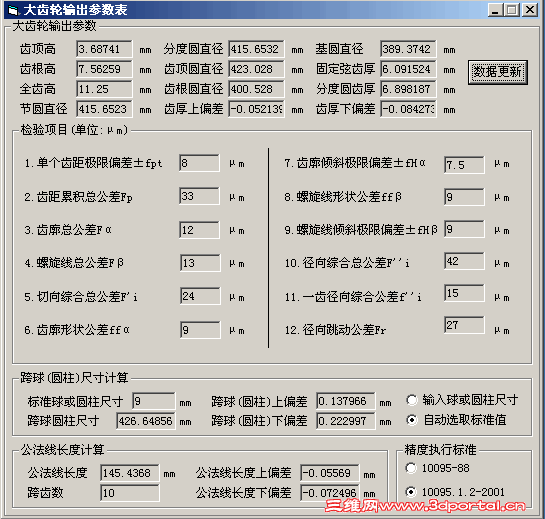
Task: Click the 齿厚上偏差 value field
Action: 257,109
